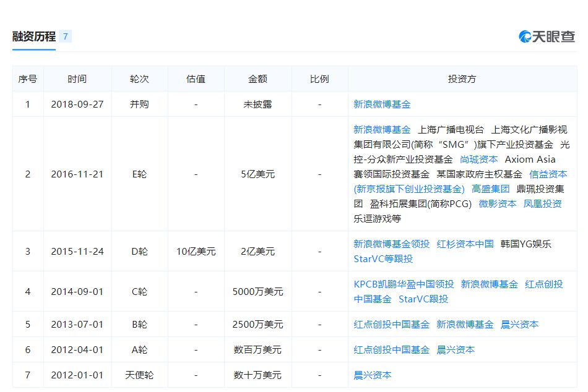The width and height of the screenshot is (588, 392).
Task: Click the 投资方 column header
Action: point(462,79)
